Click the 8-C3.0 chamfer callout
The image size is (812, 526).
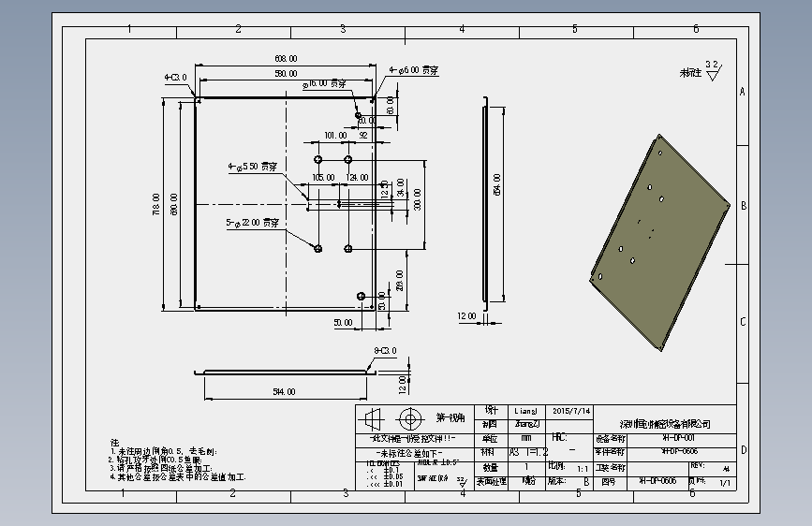[x=385, y=350]
